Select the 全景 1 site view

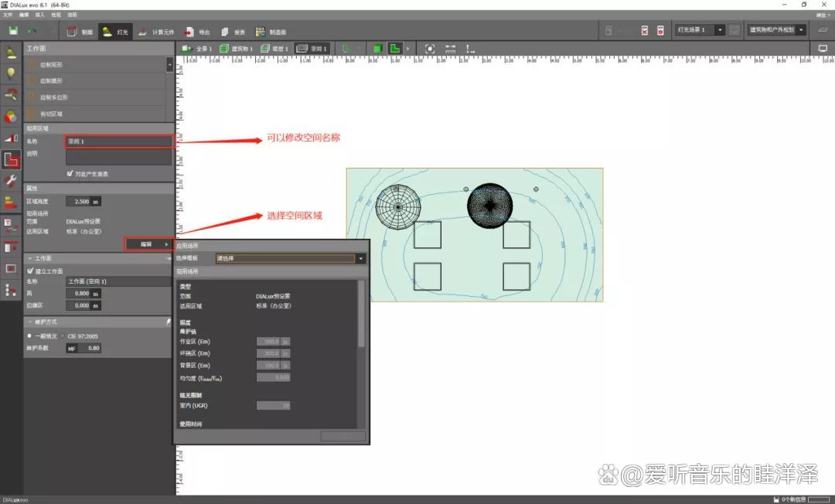196,49
